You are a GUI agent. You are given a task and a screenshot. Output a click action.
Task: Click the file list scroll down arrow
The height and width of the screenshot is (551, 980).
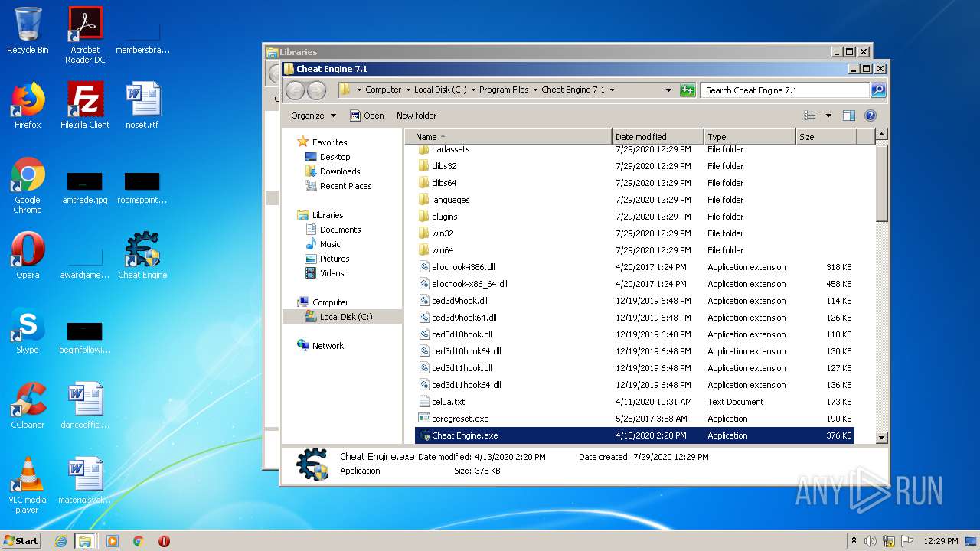point(881,438)
